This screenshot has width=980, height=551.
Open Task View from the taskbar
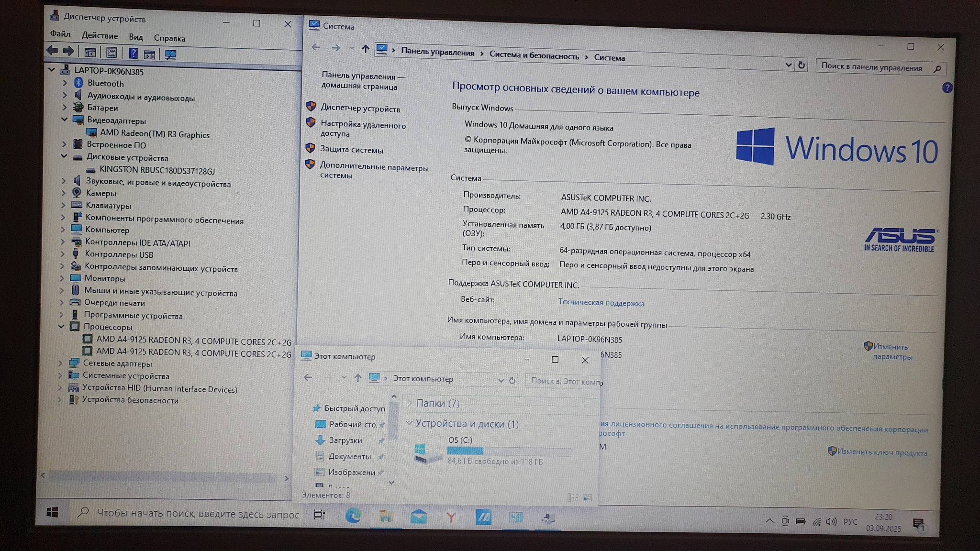[x=319, y=515]
